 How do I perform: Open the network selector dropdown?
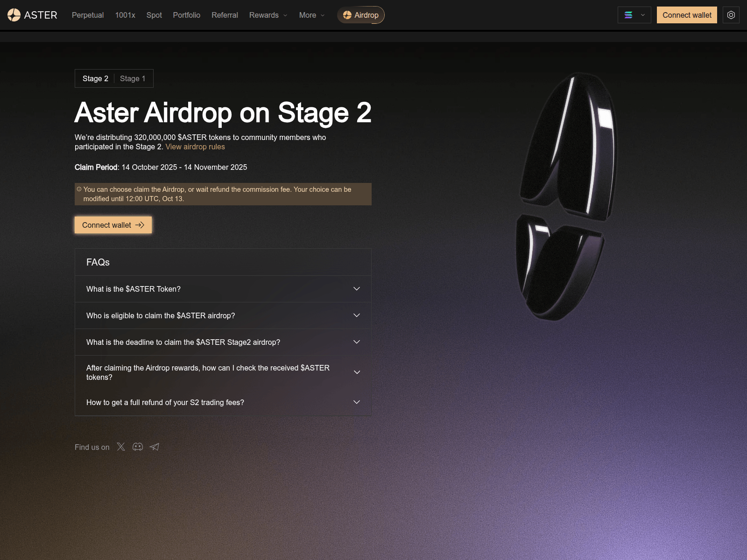coord(642,14)
